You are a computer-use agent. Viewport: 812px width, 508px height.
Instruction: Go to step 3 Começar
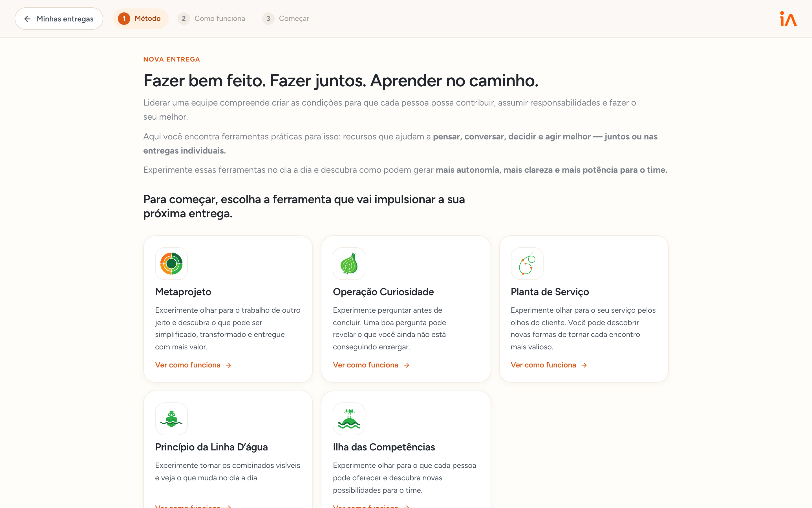pos(286,18)
